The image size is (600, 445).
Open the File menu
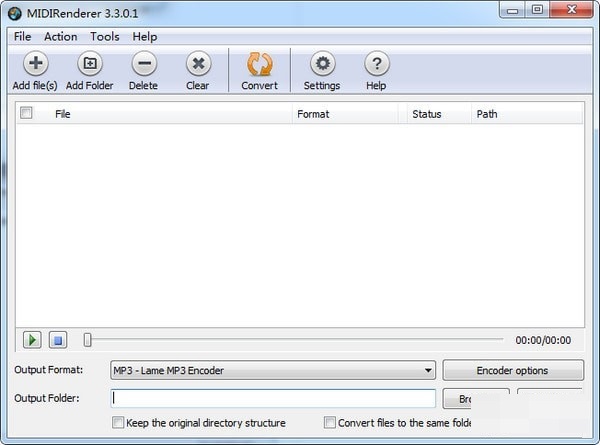click(x=23, y=37)
